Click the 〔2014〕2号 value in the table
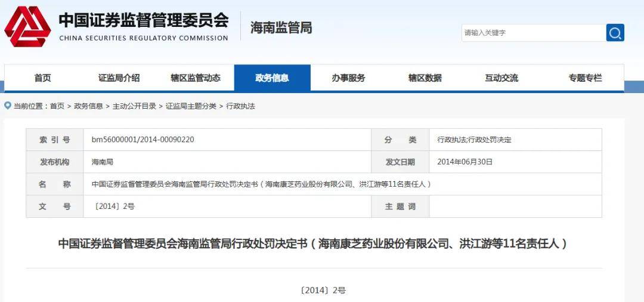This screenshot has width=644, height=302. (114, 207)
